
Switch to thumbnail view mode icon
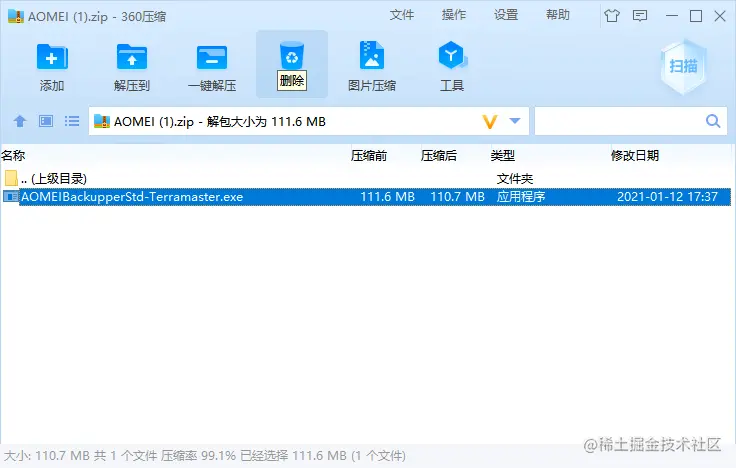46,121
